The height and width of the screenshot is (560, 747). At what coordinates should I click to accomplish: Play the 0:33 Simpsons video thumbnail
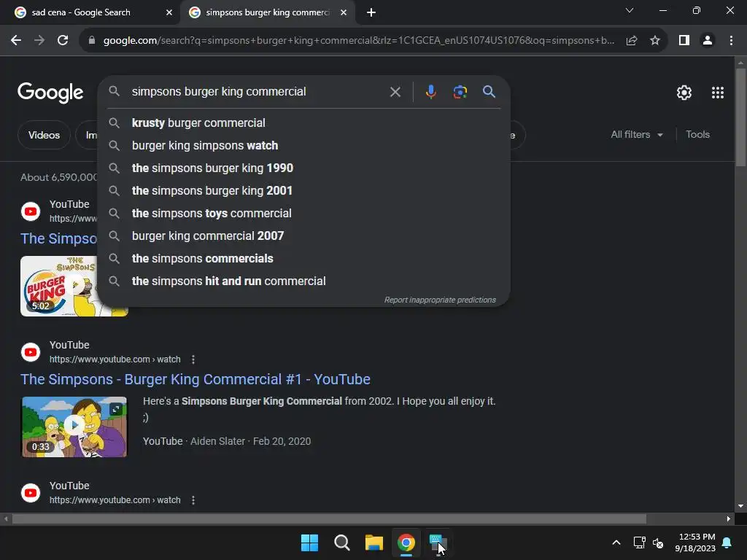point(74,427)
